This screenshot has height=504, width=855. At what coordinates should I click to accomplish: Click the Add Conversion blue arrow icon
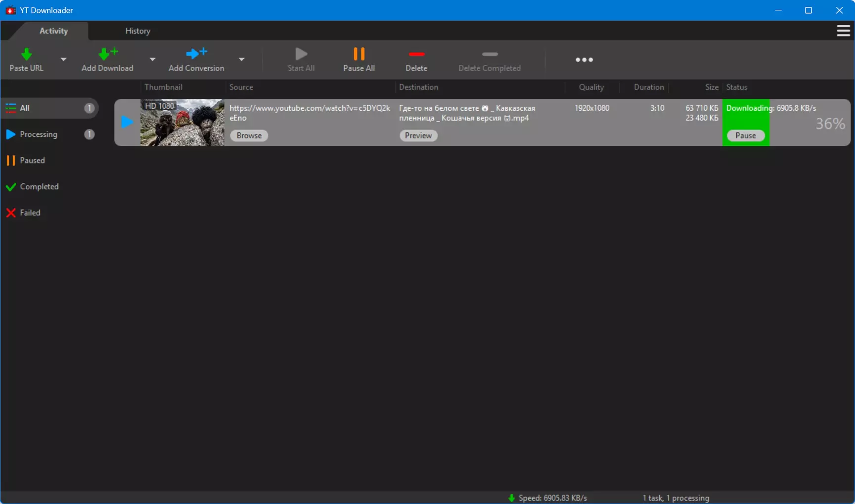[x=196, y=53]
